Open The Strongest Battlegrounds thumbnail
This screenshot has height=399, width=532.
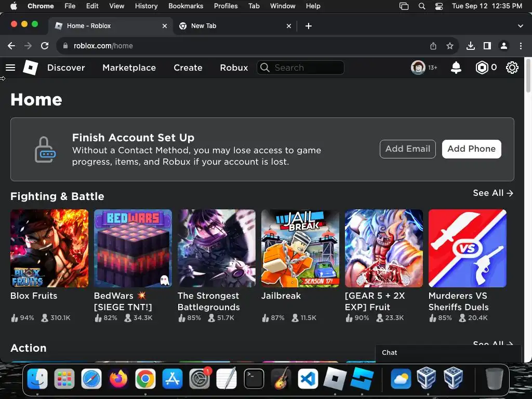(x=217, y=248)
